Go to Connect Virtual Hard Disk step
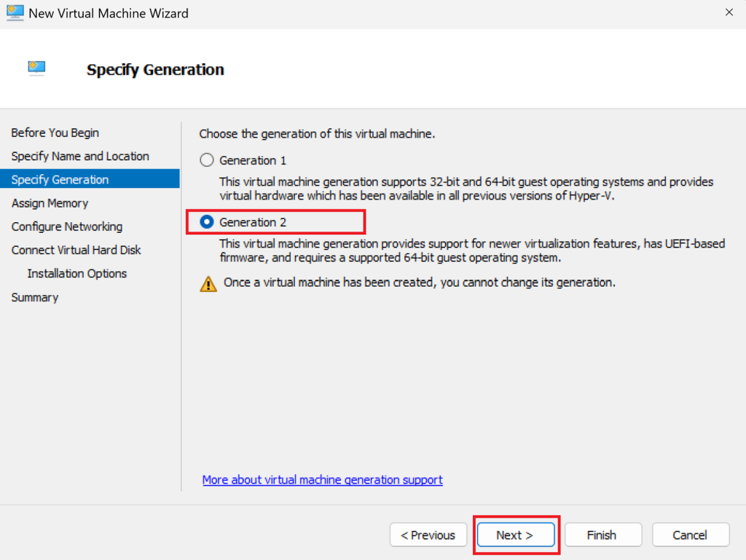 click(76, 250)
